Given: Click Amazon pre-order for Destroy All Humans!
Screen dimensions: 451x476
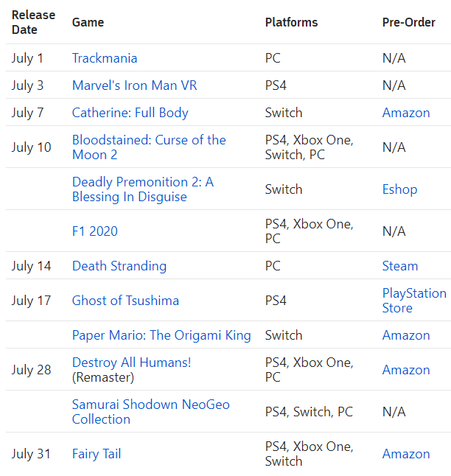Looking at the screenshot, I should pos(406,370).
